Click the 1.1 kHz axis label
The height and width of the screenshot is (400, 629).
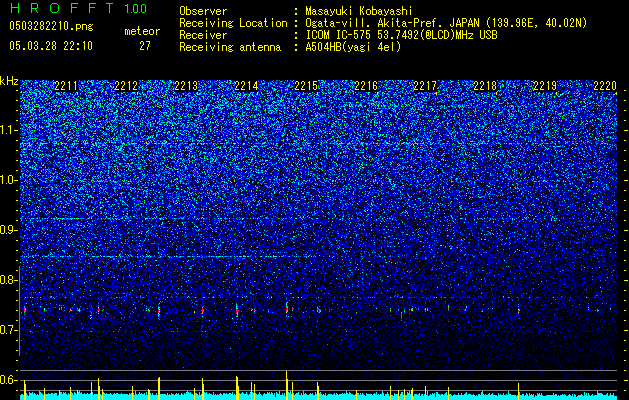[8, 130]
